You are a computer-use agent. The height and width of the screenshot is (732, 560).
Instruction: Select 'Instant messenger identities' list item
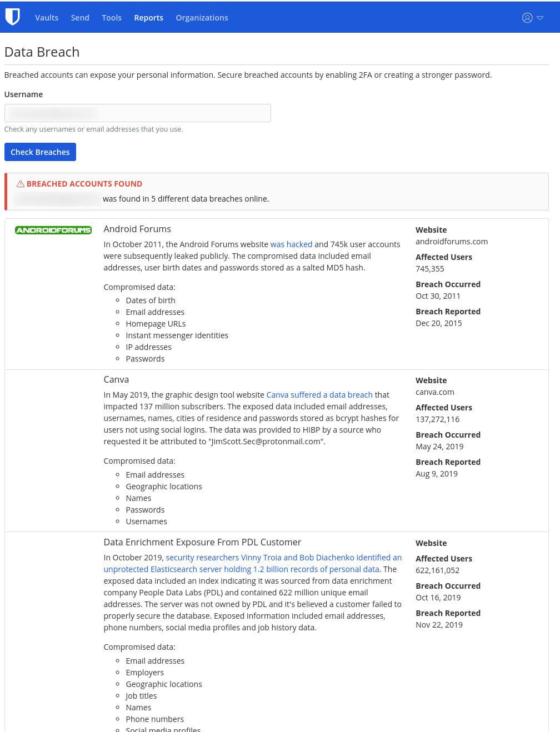177,335
